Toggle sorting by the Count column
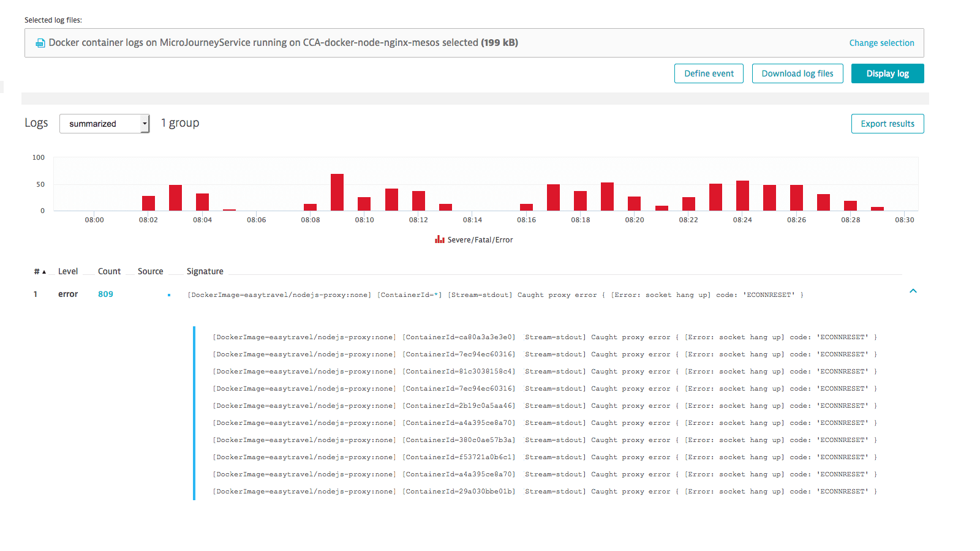The height and width of the screenshot is (551, 980). click(x=109, y=271)
